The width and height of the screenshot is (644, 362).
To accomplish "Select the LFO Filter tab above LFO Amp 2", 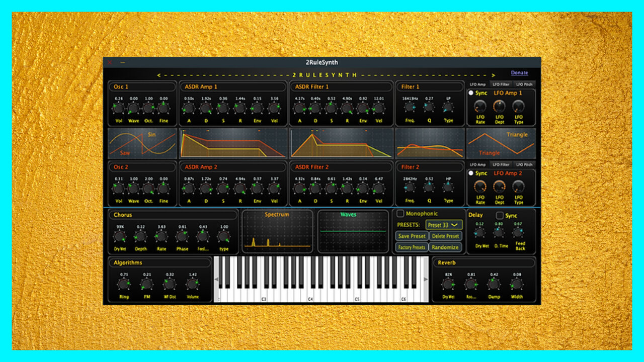I will (x=501, y=164).
